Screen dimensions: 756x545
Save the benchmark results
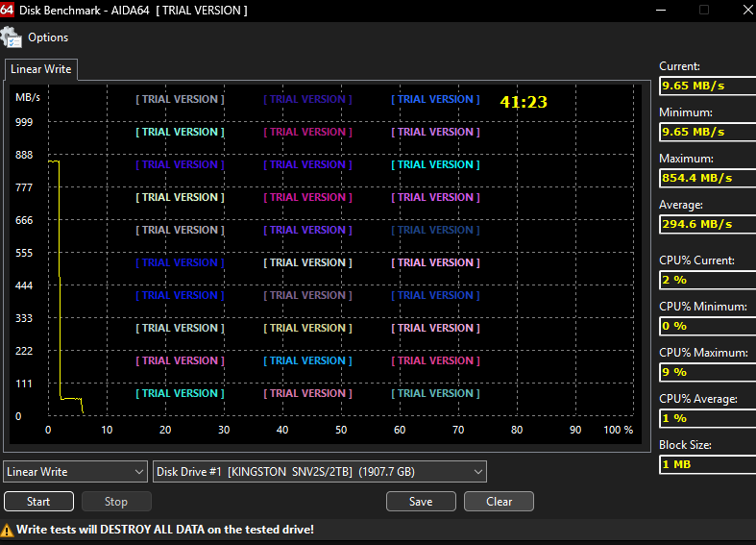point(421,501)
